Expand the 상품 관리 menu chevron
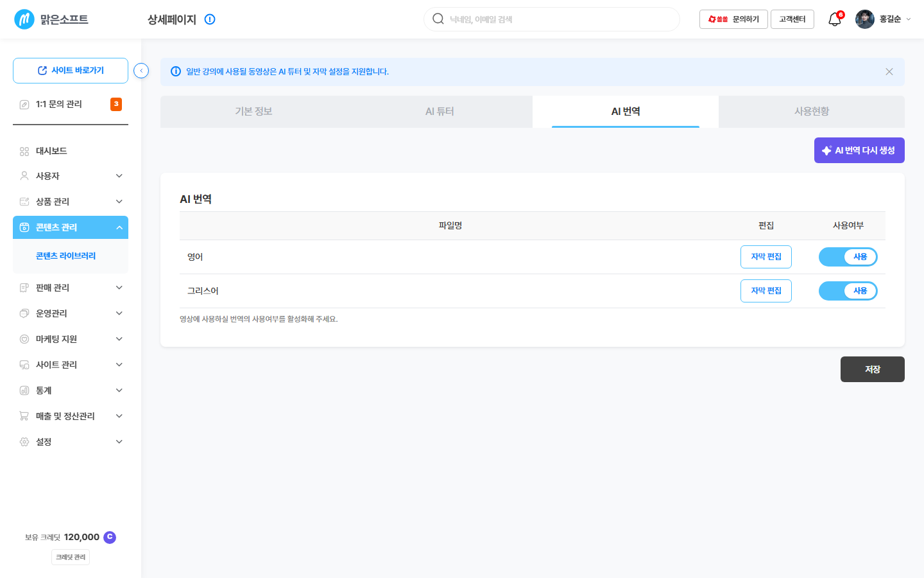 click(x=119, y=202)
